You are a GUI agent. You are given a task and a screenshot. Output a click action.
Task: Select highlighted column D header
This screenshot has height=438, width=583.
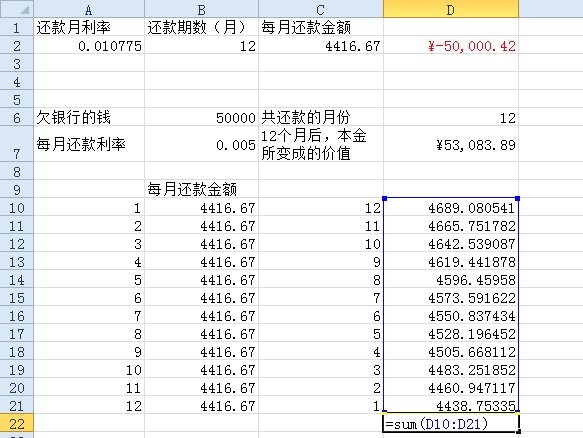coord(451,9)
